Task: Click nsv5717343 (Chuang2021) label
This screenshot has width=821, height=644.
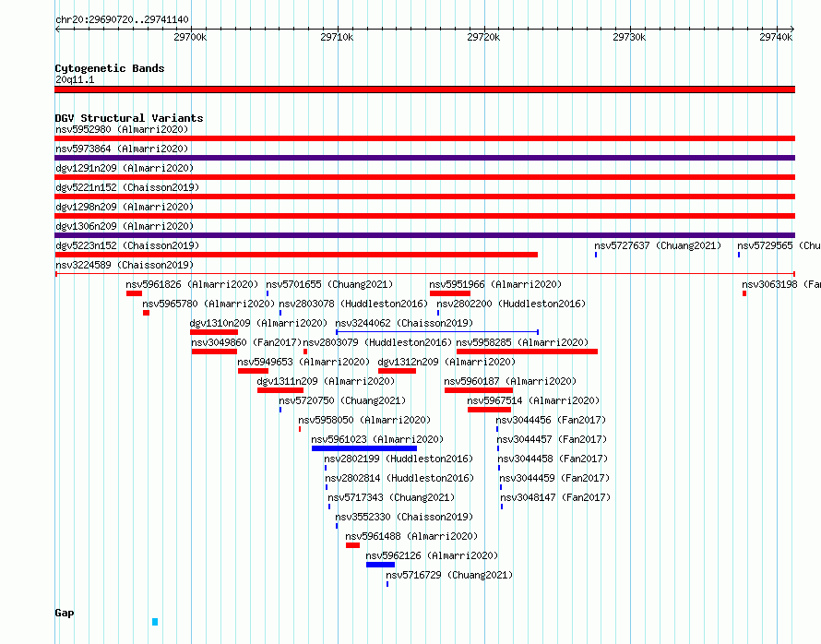Action: (x=391, y=497)
